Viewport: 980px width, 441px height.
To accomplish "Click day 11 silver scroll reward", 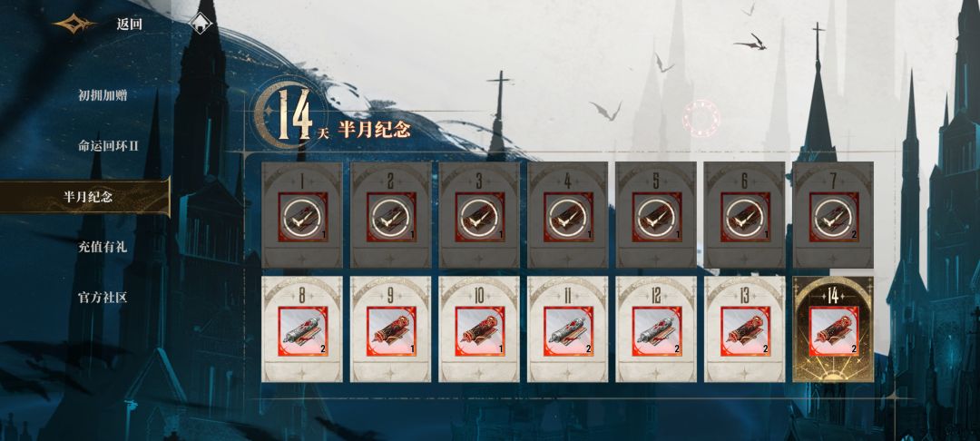I will pos(568,331).
